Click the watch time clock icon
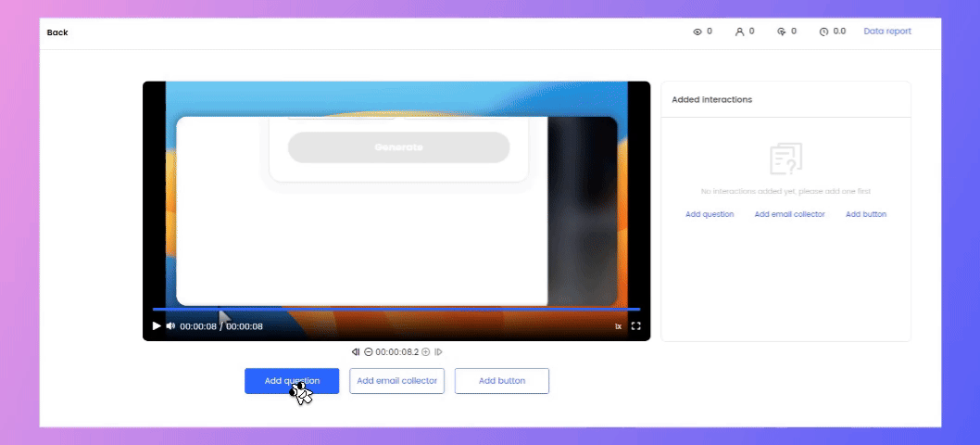Image resolution: width=980 pixels, height=445 pixels. pos(823,32)
